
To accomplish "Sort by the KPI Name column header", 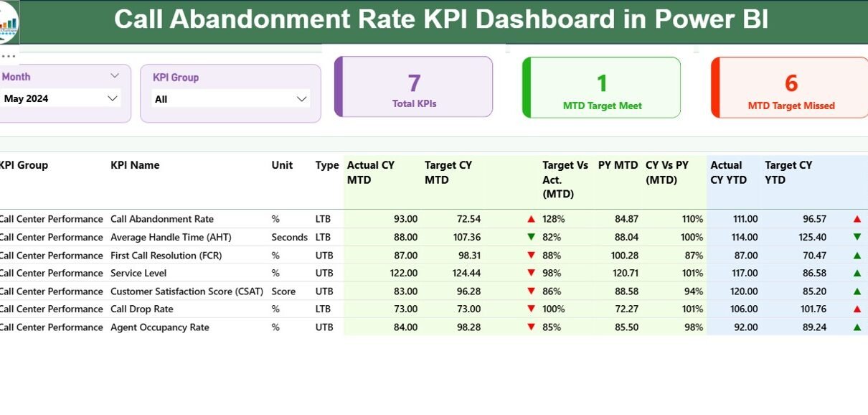I will pyautogui.click(x=135, y=165).
